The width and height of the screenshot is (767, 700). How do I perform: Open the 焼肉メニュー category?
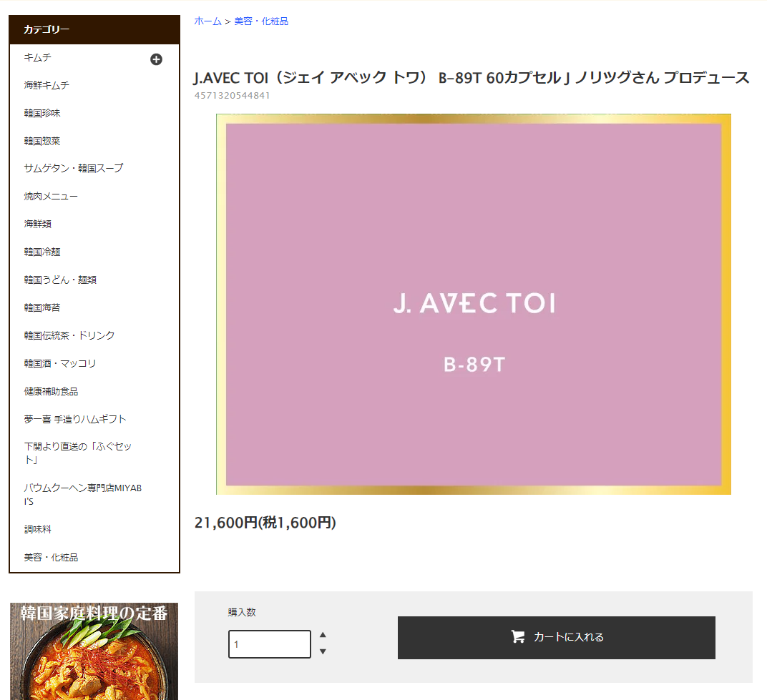[x=50, y=196]
